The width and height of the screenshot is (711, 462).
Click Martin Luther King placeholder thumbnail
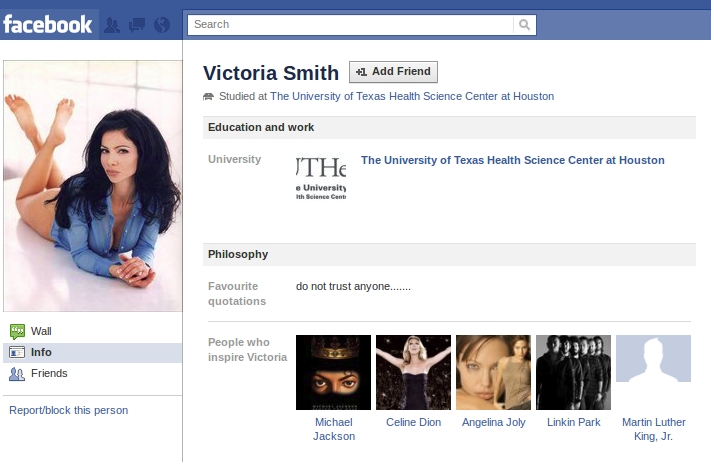click(653, 358)
